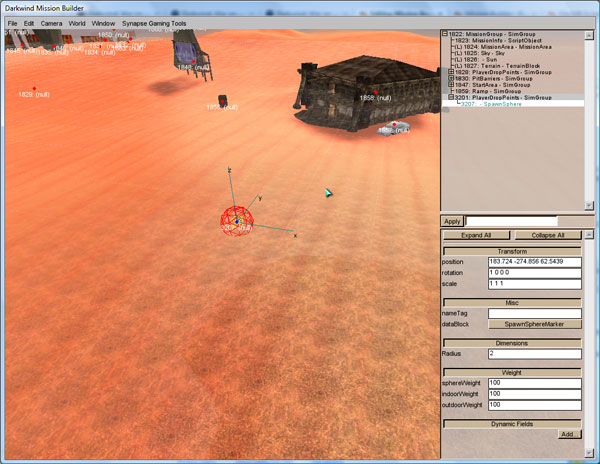The height and width of the screenshot is (464, 600).
Task: Open the SpawnSphereMarker dataBlock selector
Action: click(x=533, y=324)
